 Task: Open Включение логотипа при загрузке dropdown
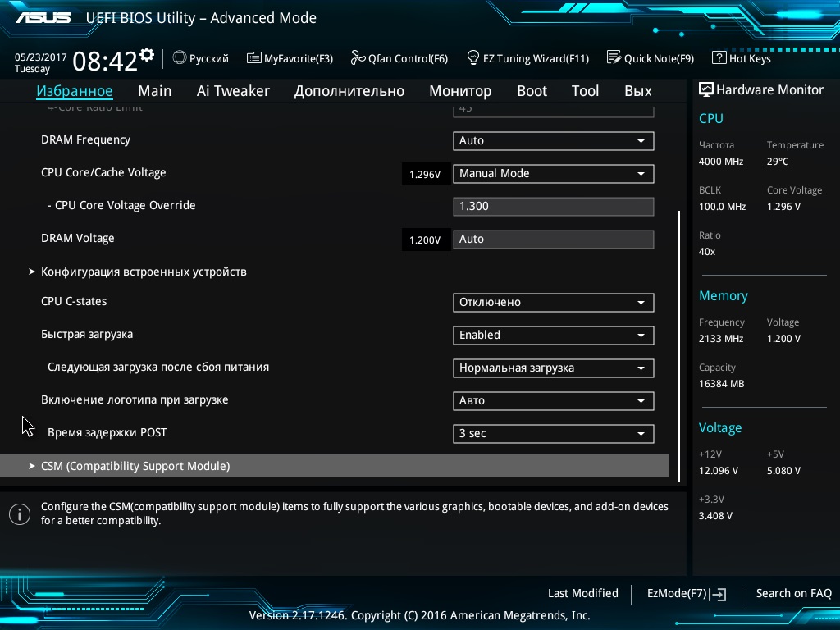[554, 400]
